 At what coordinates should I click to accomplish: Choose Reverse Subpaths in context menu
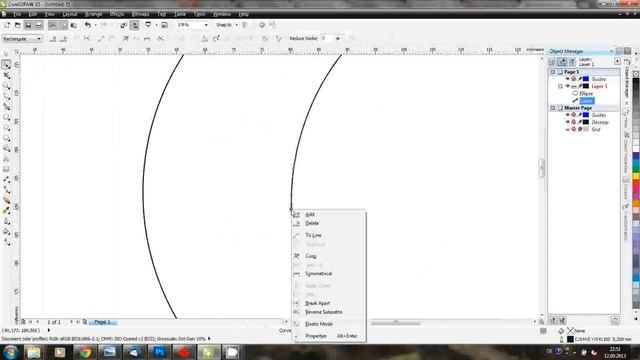coord(324,312)
